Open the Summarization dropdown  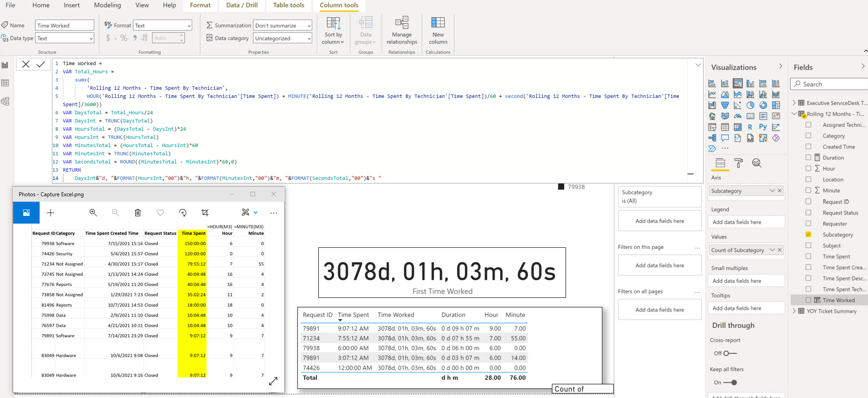click(282, 26)
